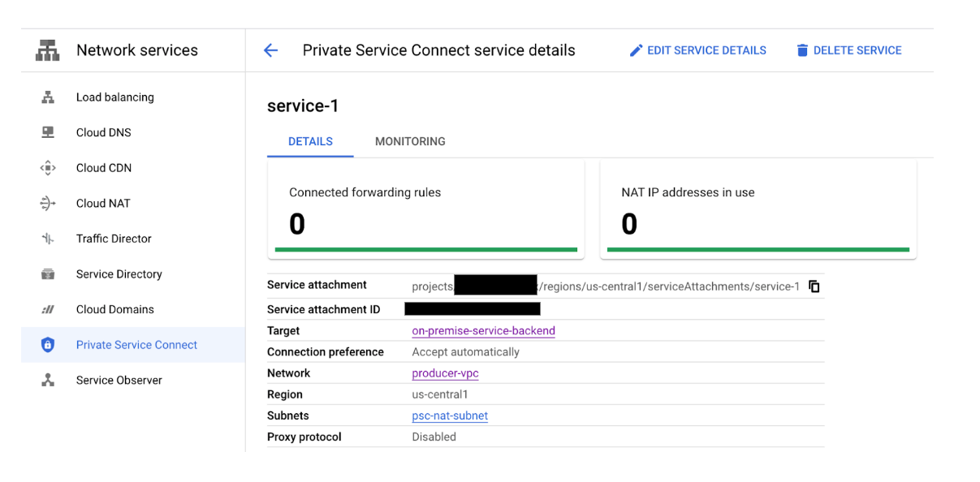Select the Traffic Director icon

[x=47, y=238]
